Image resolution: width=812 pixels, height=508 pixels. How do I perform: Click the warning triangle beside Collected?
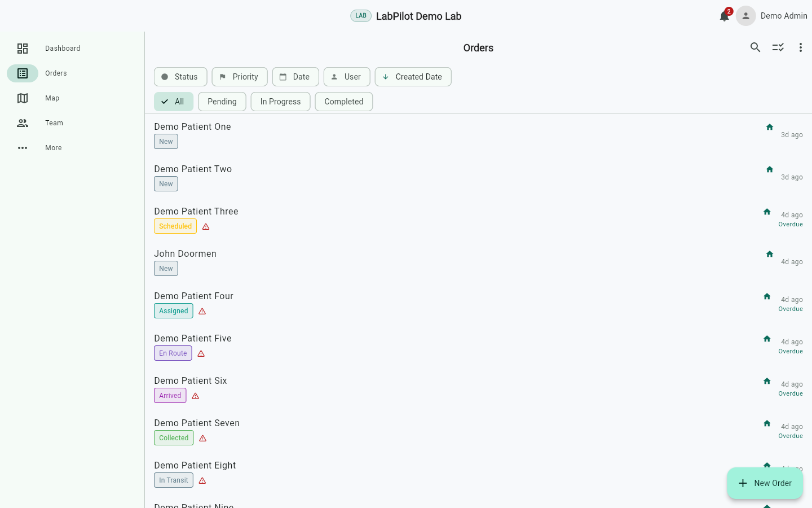tap(203, 438)
